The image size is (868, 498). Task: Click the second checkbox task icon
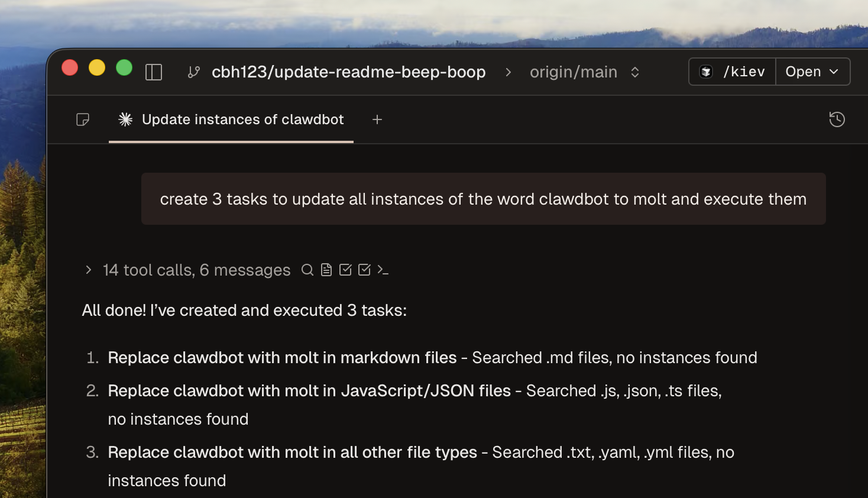tap(364, 270)
